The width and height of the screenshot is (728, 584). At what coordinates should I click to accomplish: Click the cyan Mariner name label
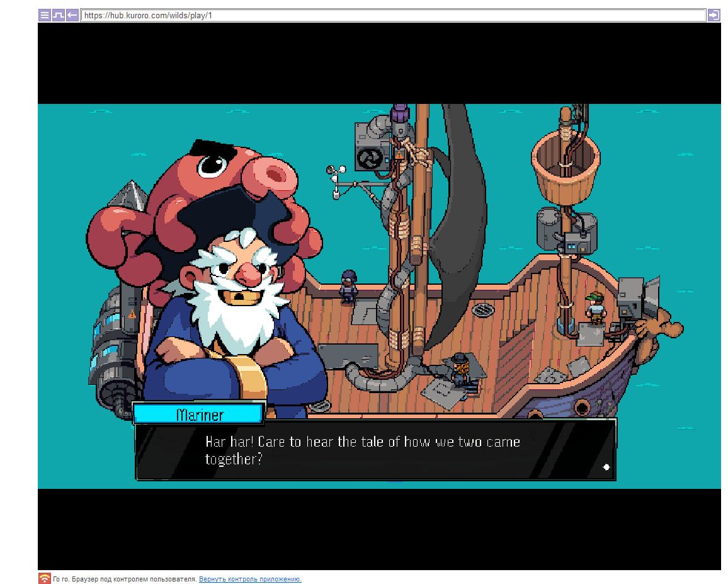[x=199, y=414]
